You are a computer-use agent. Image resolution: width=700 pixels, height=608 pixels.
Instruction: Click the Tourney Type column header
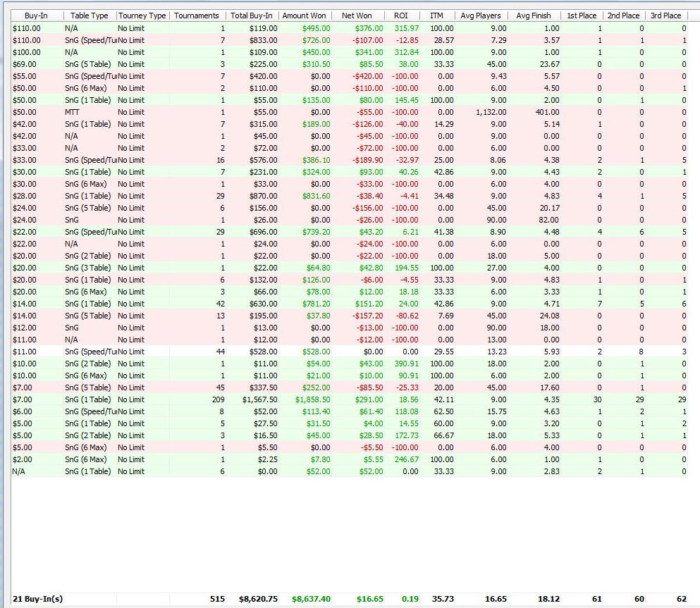[141, 15]
